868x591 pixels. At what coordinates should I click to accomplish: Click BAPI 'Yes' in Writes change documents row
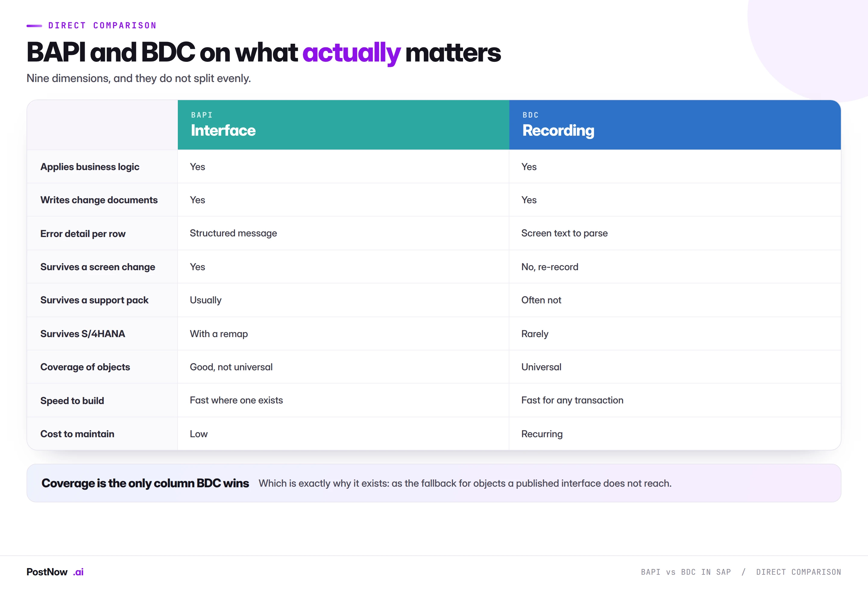pos(197,200)
